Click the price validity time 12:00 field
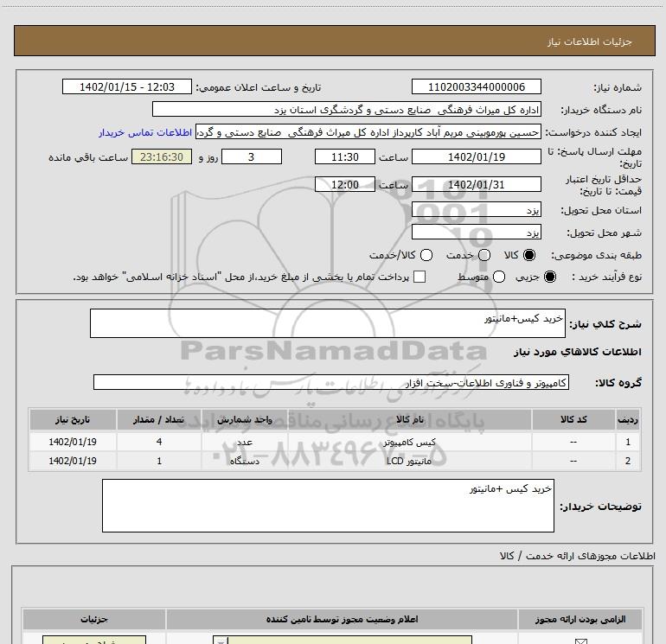 pyautogui.click(x=345, y=184)
